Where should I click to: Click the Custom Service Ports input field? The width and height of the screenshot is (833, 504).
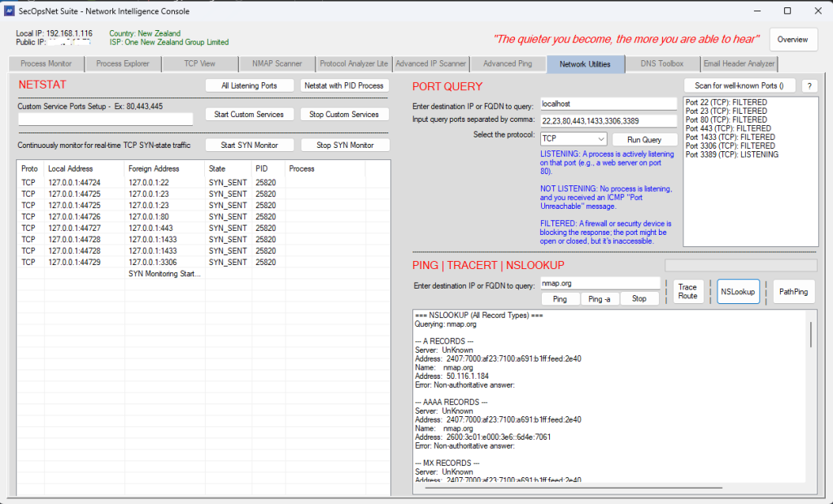(x=106, y=119)
